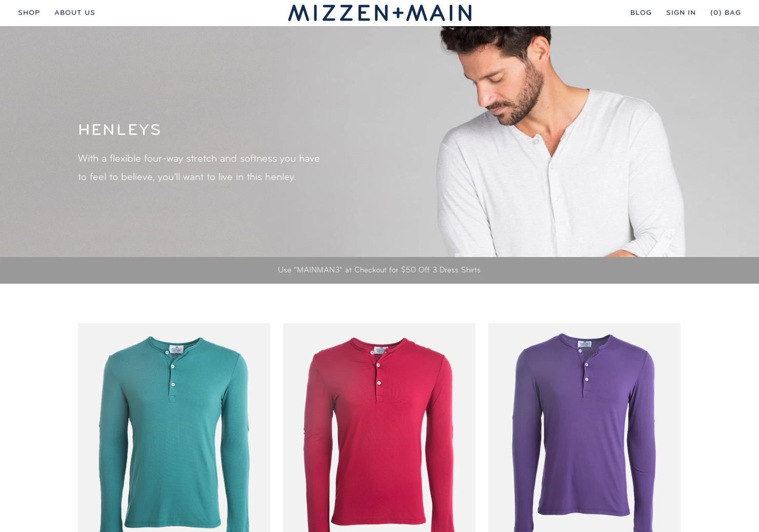Click the Mizzen+Main logo
The height and width of the screenshot is (532, 759).
(x=379, y=13)
